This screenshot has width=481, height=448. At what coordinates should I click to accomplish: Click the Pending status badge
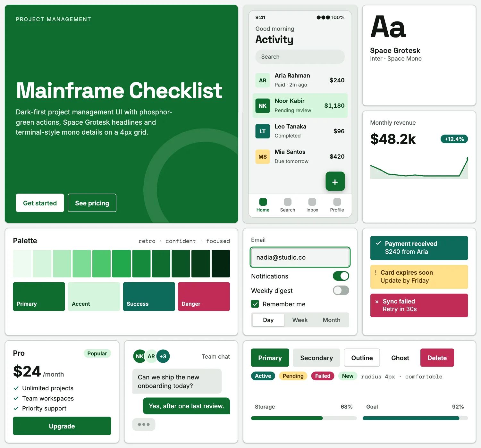(293, 376)
